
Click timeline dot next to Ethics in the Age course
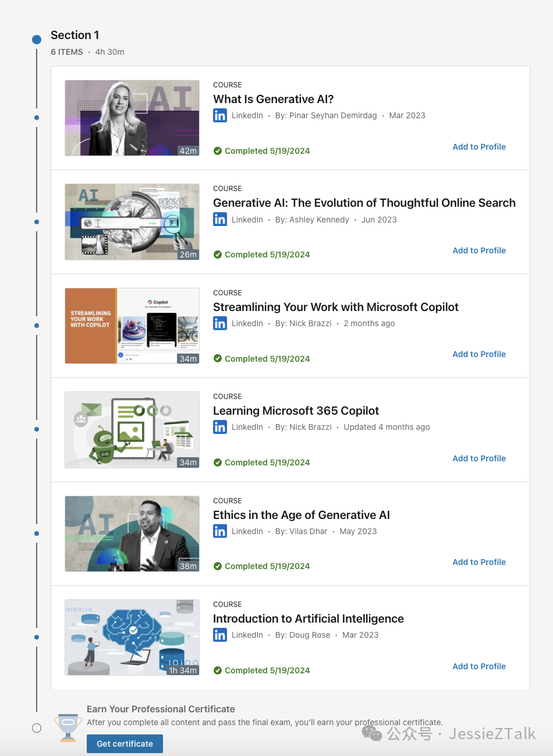(37, 534)
